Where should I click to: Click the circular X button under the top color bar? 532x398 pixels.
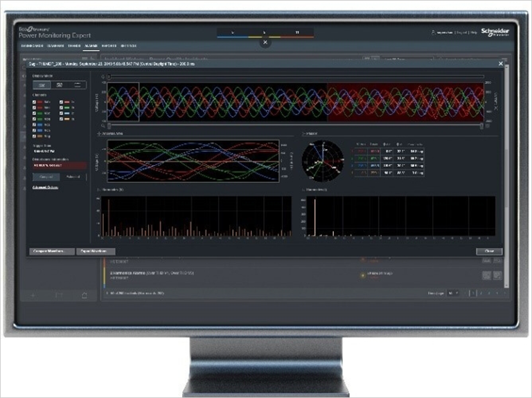tap(265, 42)
